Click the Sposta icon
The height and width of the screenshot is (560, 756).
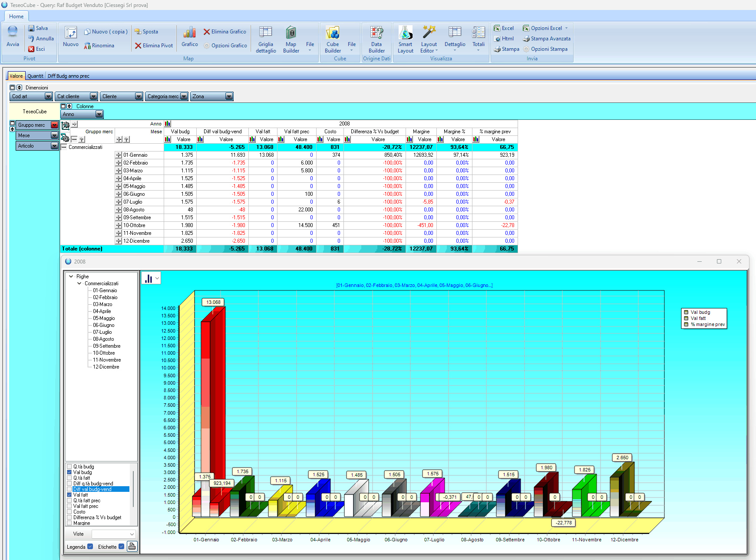click(x=138, y=32)
